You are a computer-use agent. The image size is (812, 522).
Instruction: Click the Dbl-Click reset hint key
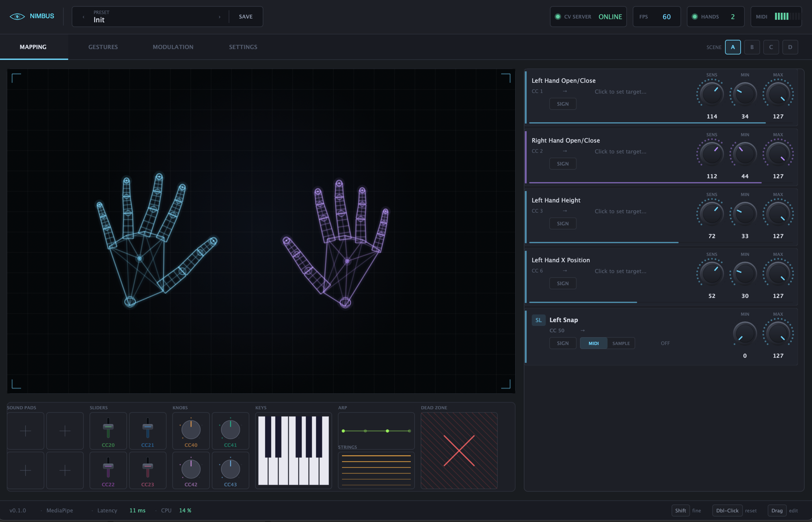point(727,511)
